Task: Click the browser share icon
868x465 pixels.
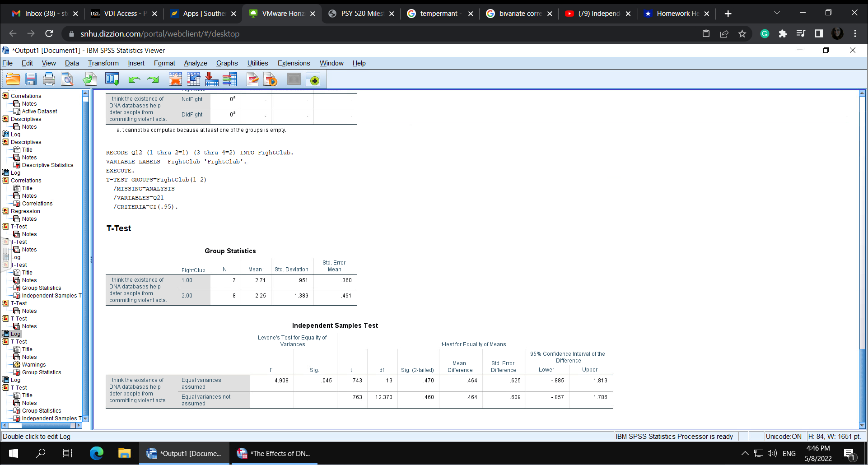Action: 724,33
